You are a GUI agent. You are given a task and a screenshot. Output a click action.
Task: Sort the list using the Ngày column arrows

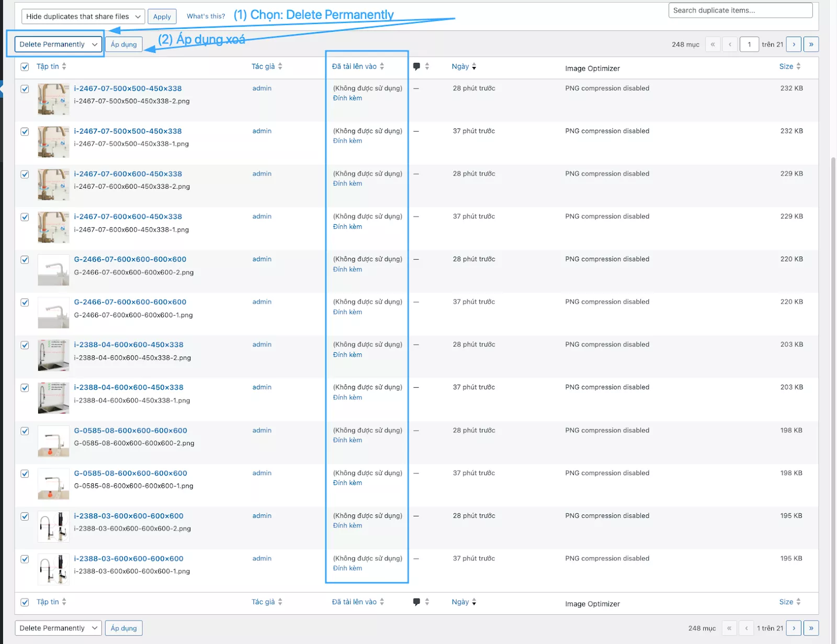[x=474, y=66]
